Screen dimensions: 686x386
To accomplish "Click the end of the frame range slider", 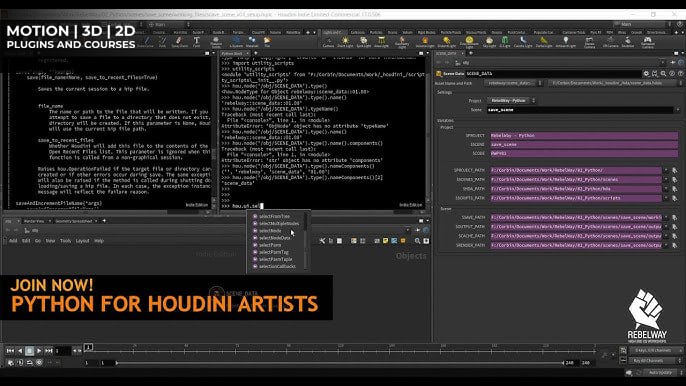I will pos(563,363).
